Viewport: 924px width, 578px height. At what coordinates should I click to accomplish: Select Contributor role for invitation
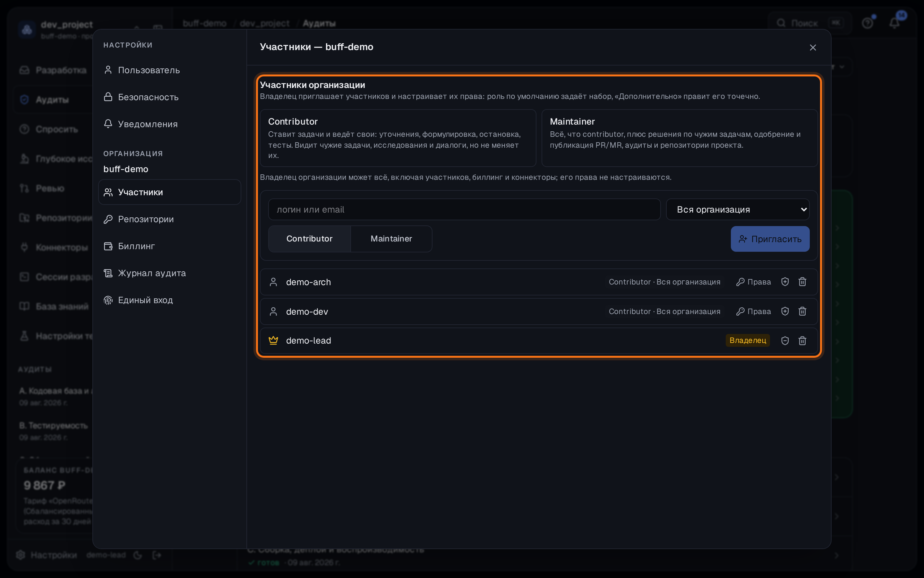pos(309,239)
